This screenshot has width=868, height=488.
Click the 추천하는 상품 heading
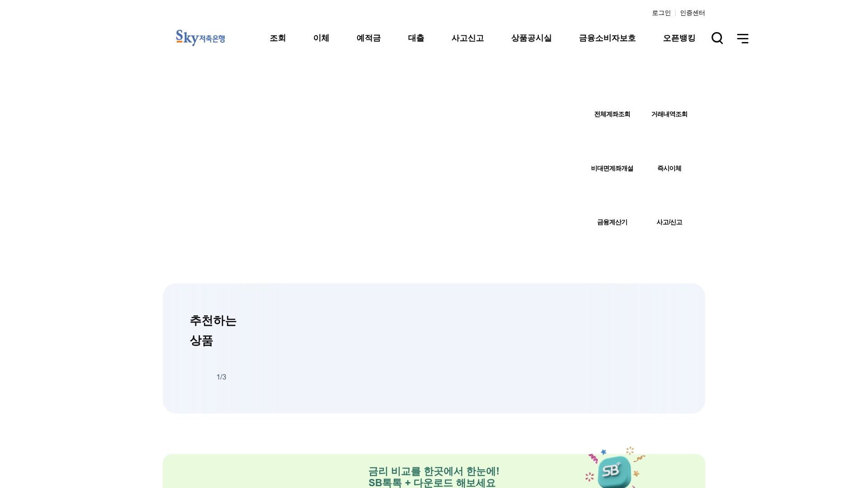[213, 331]
